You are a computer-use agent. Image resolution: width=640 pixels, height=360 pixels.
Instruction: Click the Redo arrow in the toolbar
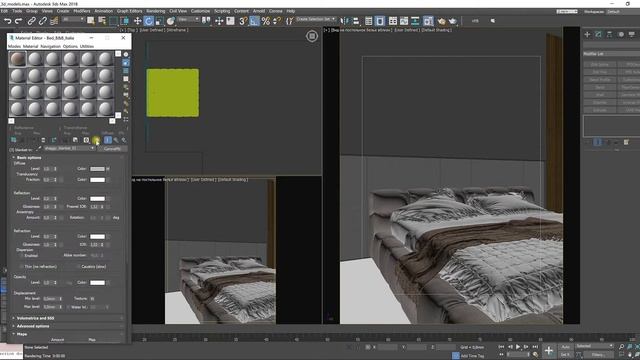18,21
